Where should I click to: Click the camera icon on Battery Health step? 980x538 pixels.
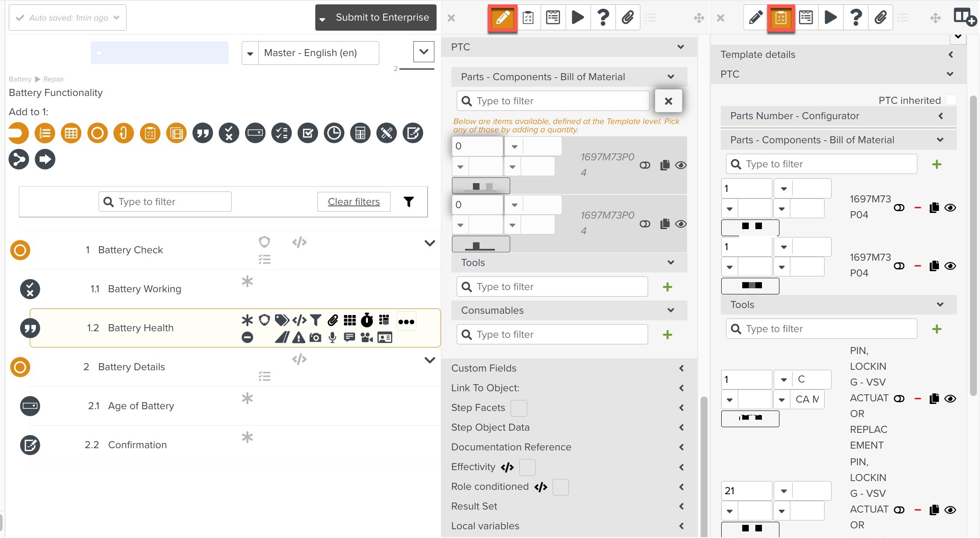315,337
